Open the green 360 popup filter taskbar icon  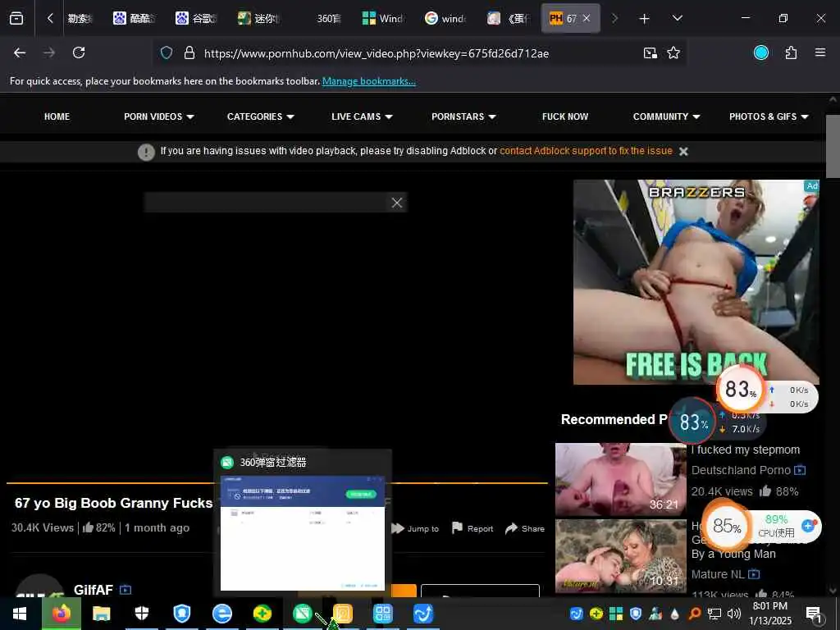click(302, 614)
